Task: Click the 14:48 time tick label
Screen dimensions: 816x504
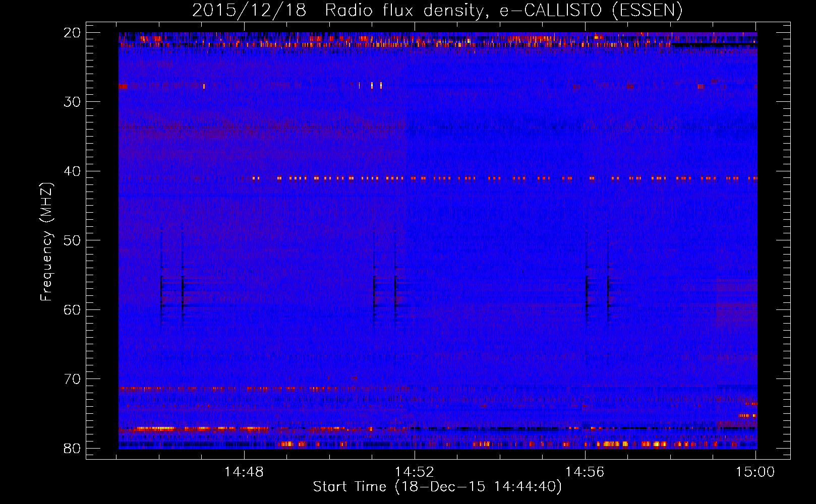Action: click(244, 472)
